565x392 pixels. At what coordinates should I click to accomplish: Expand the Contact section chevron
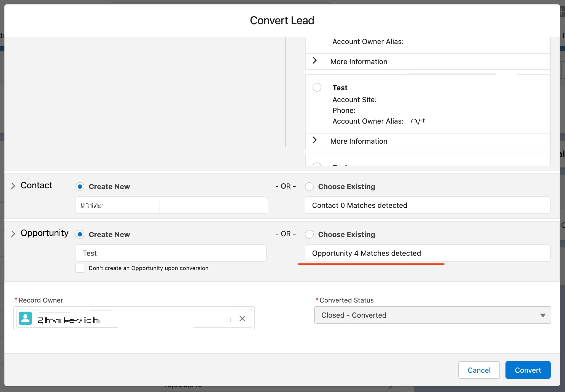pyautogui.click(x=13, y=186)
